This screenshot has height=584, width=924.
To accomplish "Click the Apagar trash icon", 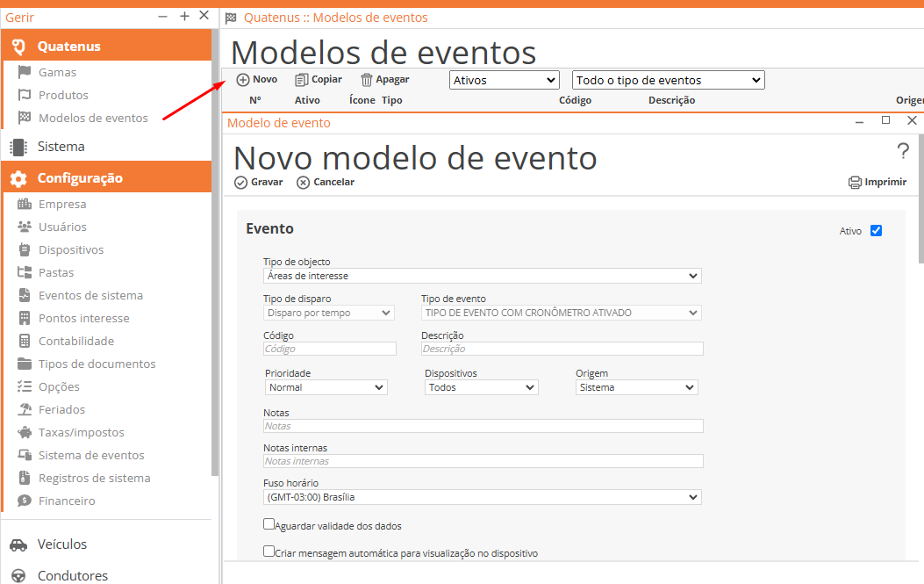I will 367,80.
